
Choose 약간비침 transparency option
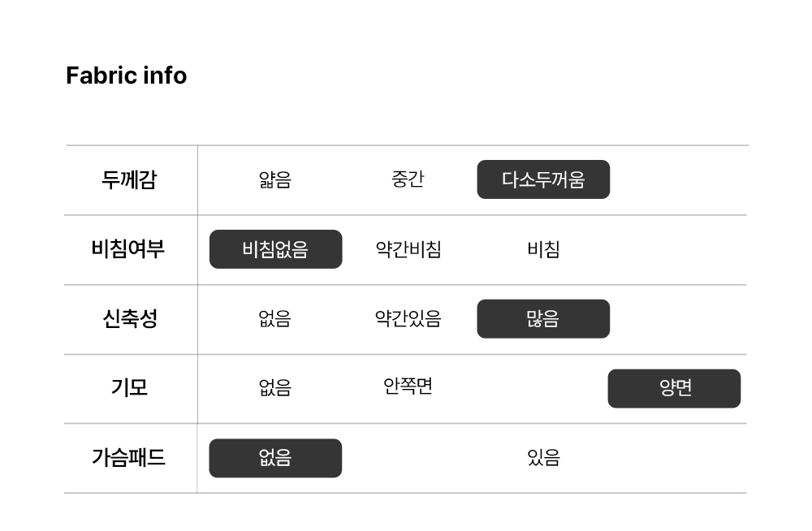point(408,249)
